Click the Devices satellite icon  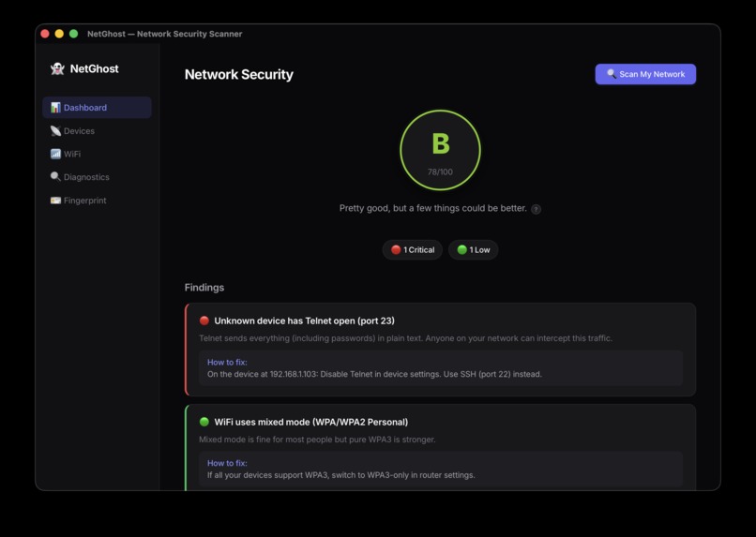[55, 130]
